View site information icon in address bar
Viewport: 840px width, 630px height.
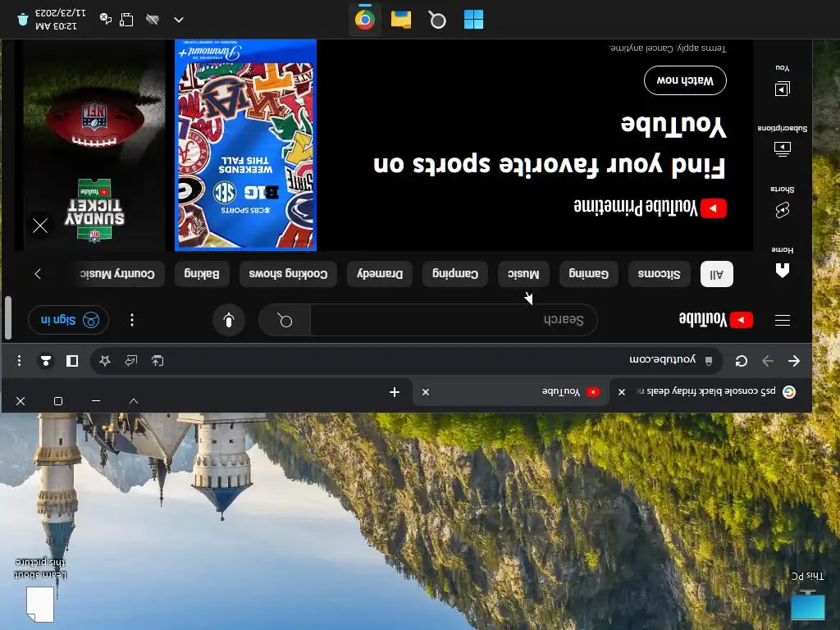point(708,361)
